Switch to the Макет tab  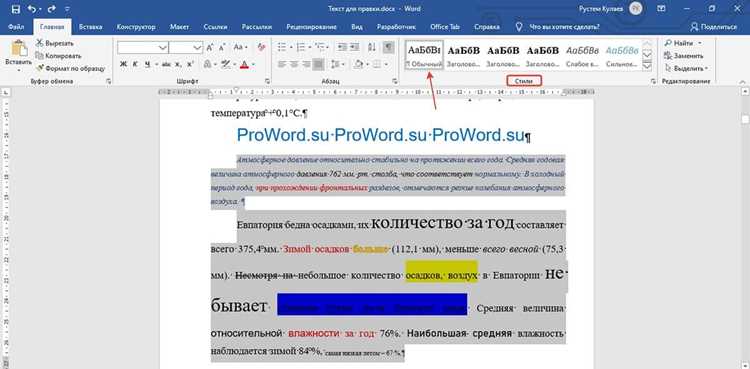[179, 27]
